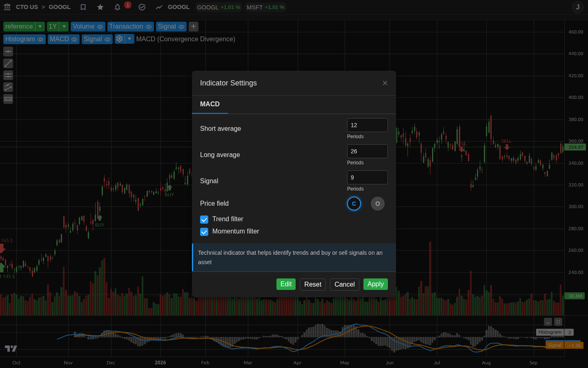Expand the 1Y period dropdown arrow
588x368 pixels.
pyautogui.click(x=64, y=27)
